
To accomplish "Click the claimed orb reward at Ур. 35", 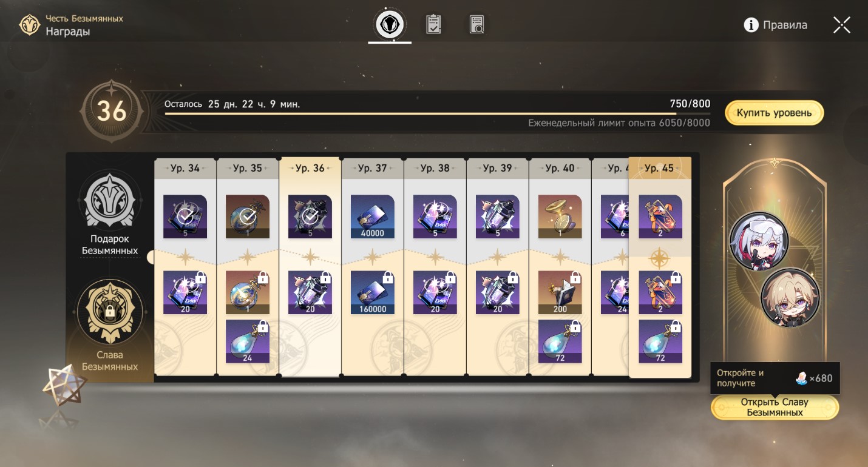I will click(x=248, y=217).
